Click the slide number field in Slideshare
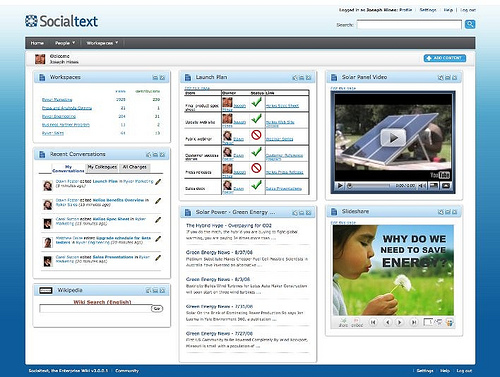 coord(428,322)
